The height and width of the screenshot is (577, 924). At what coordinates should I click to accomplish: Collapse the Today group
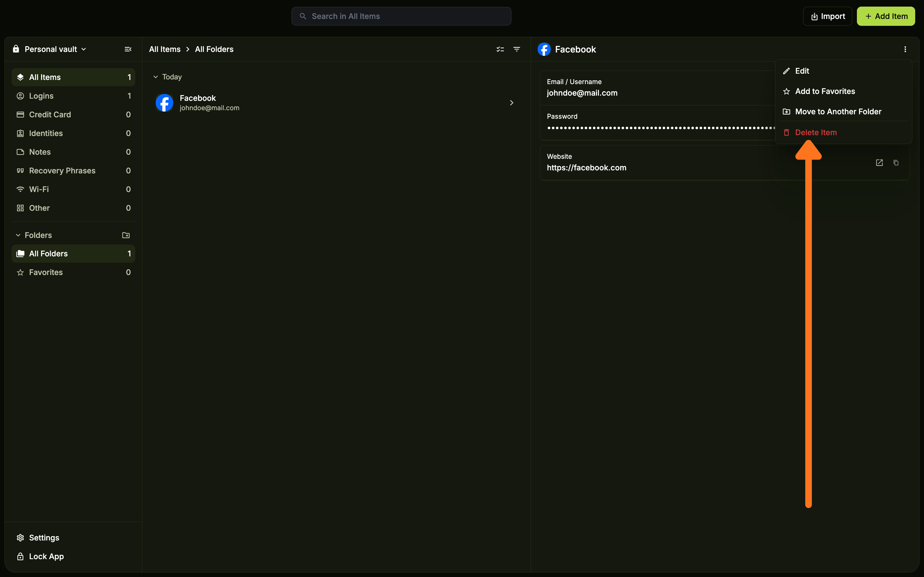click(x=156, y=77)
